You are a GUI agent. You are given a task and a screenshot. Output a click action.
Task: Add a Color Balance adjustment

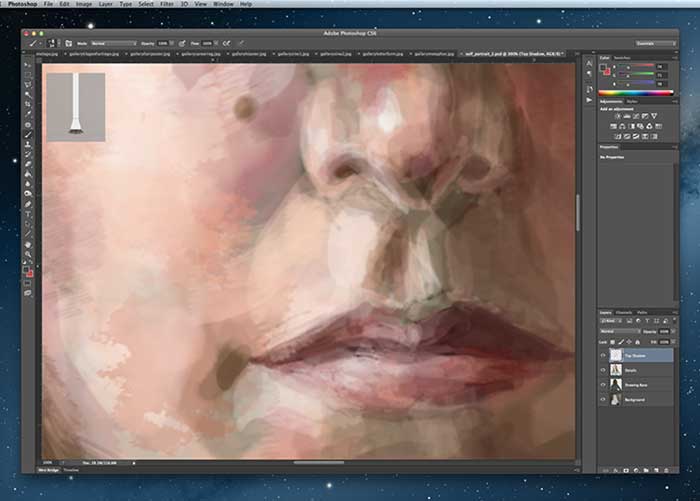622,126
